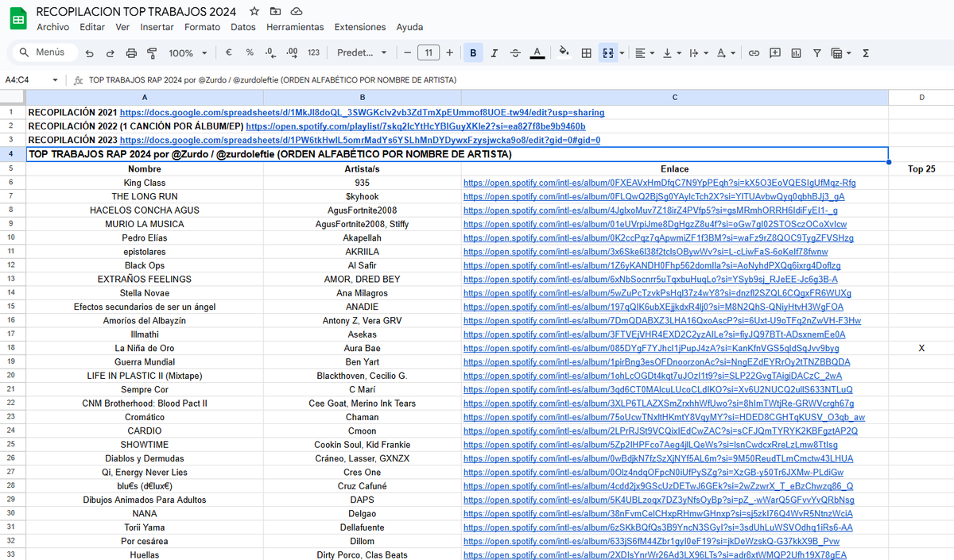Insert a link
Screen dimensions: 954x560
click(754, 53)
